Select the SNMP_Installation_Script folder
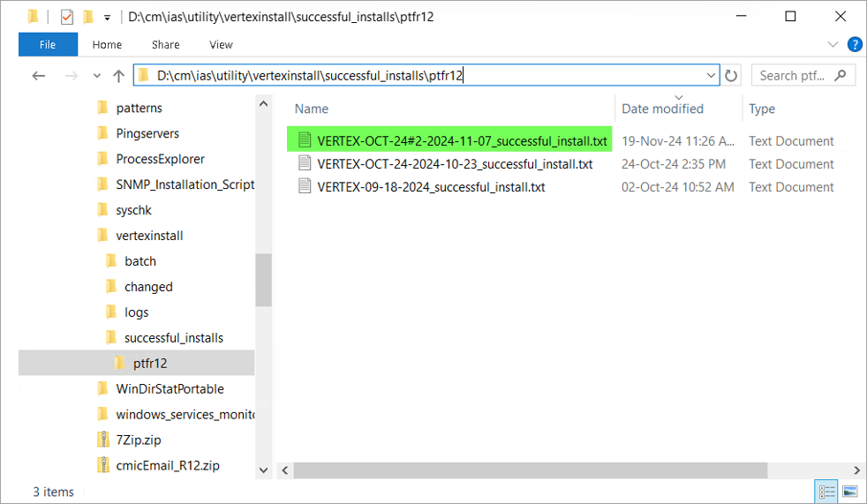This screenshot has height=504, width=867. click(185, 184)
